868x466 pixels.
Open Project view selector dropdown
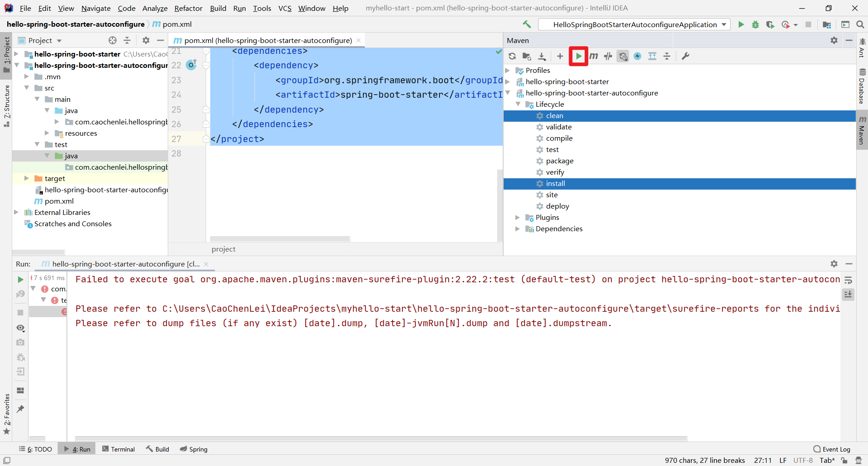[40, 40]
